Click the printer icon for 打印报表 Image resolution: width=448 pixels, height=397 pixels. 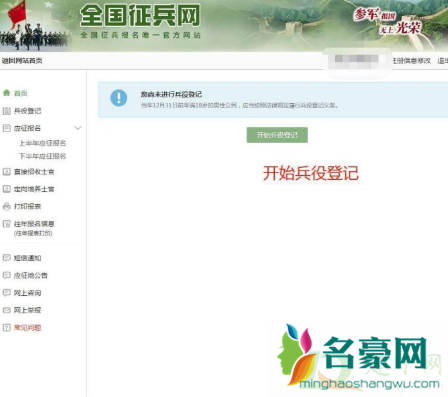point(7,206)
